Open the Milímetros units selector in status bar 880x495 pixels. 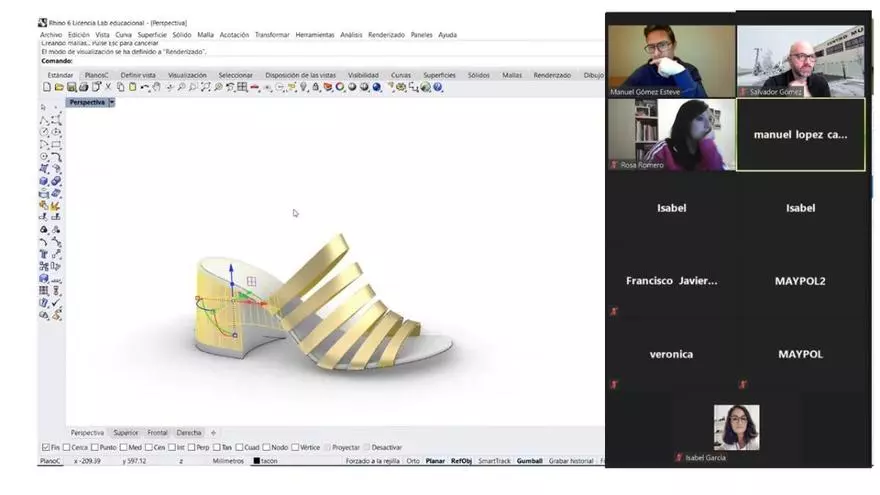point(228,461)
